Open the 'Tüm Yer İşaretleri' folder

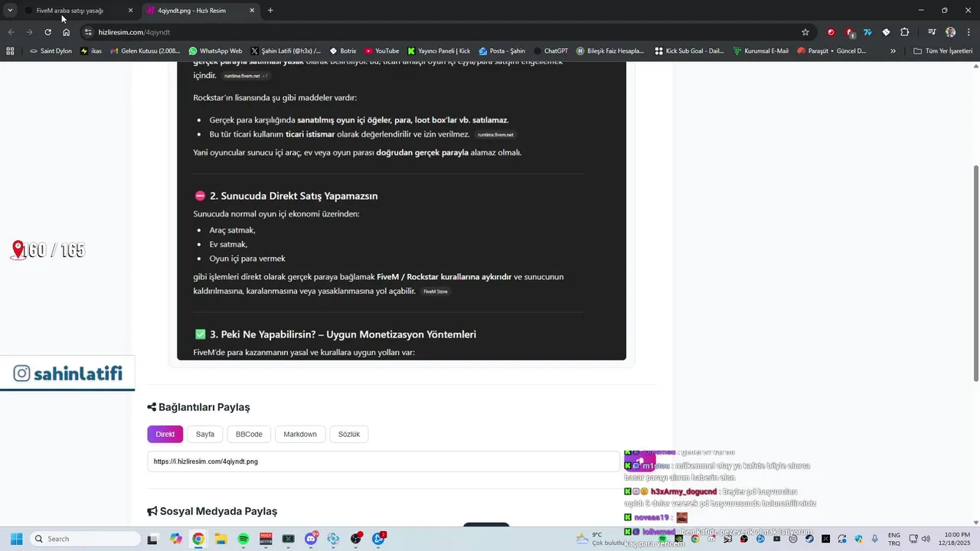coord(943,51)
